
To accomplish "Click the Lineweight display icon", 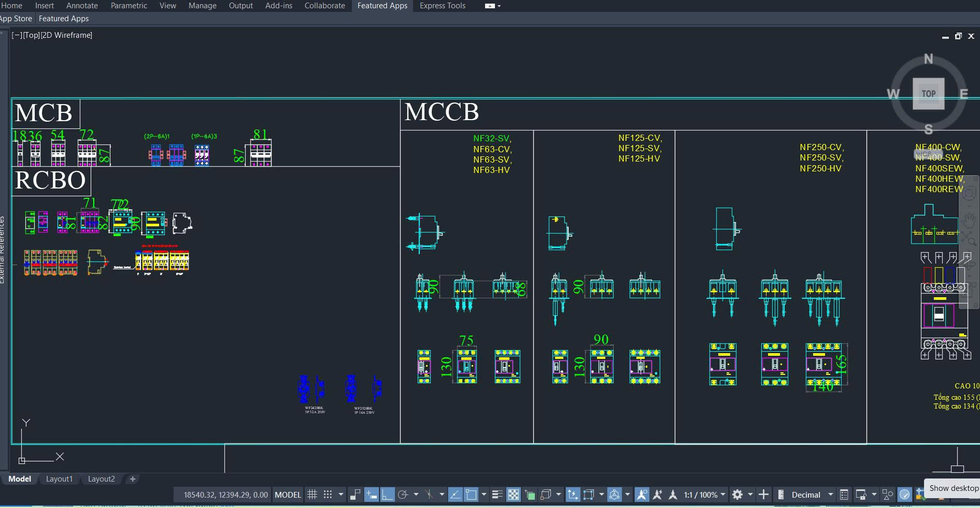I will [x=498, y=495].
